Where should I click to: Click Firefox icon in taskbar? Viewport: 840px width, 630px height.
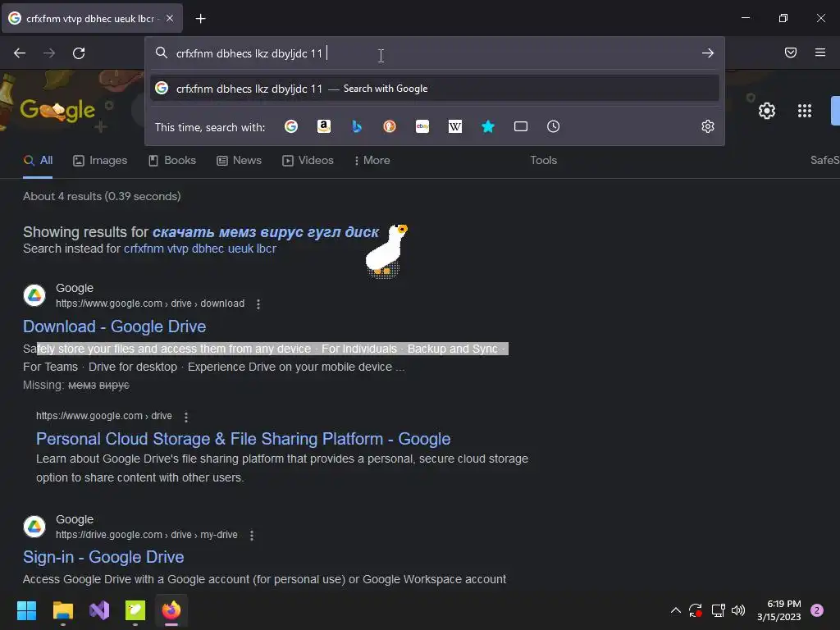pyautogui.click(x=171, y=610)
